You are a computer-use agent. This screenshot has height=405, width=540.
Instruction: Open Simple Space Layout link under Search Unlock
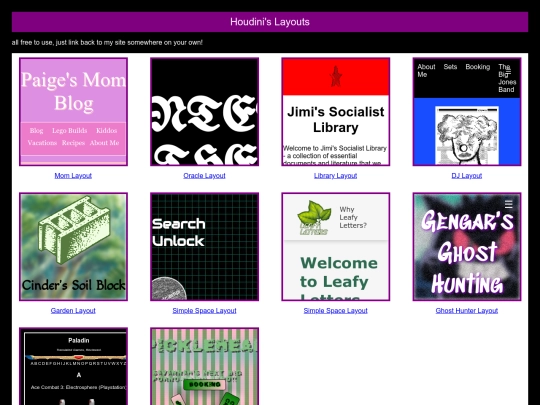tap(204, 311)
